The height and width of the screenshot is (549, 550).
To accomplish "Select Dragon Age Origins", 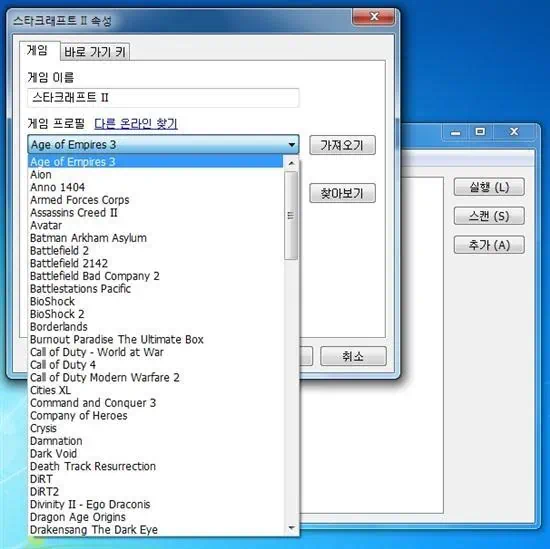I will point(156,517).
